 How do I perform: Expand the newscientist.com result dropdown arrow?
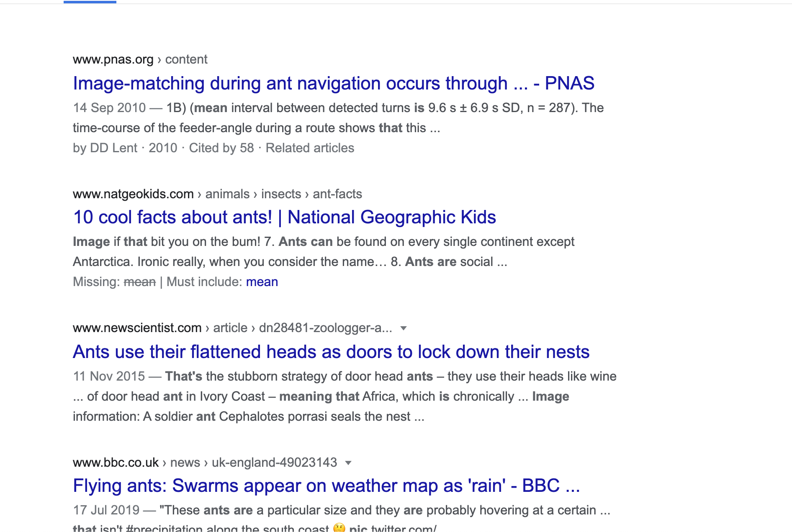click(x=404, y=328)
